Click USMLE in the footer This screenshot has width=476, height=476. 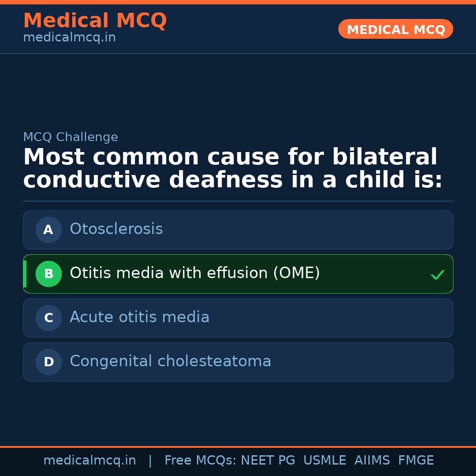325,461
